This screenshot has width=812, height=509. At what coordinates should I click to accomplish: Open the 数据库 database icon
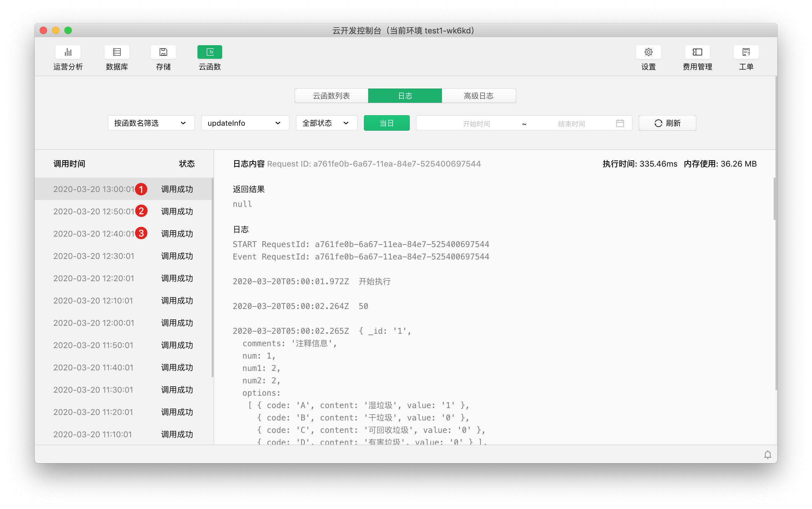[117, 52]
